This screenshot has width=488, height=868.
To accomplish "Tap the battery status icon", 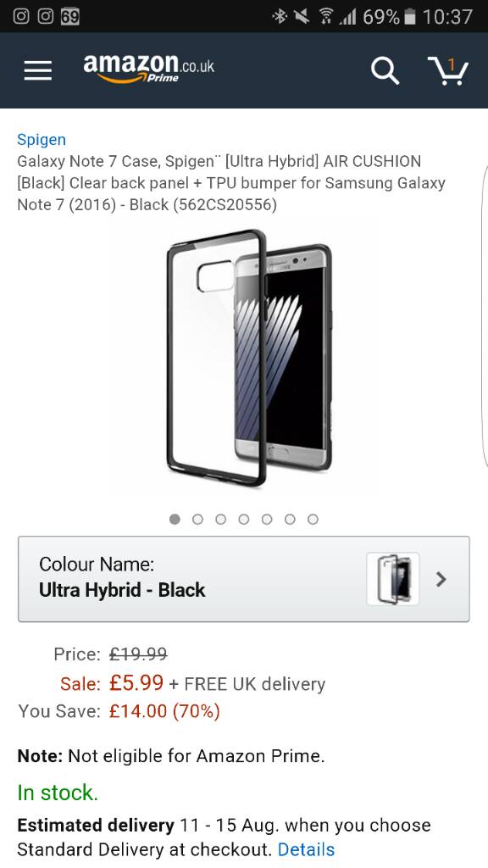I will (x=410, y=17).
